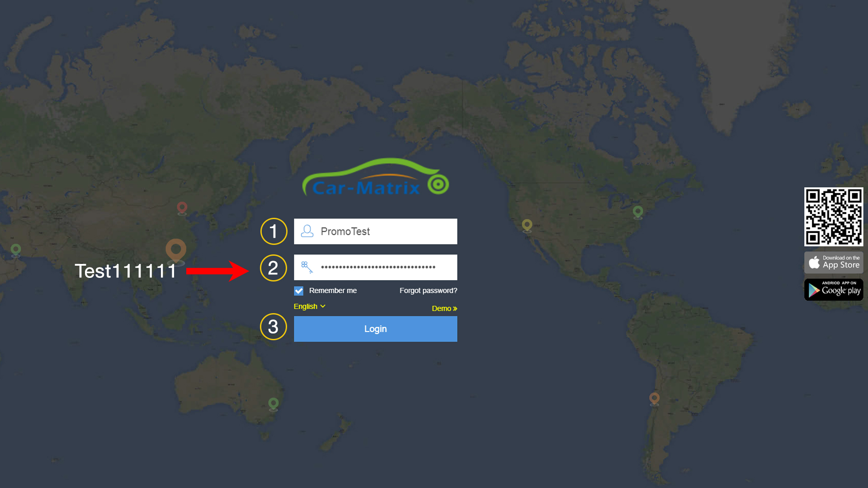Toggle the Remember me checkbox
Viewport: 868px width, 488px height.
[x=298, y=291]
